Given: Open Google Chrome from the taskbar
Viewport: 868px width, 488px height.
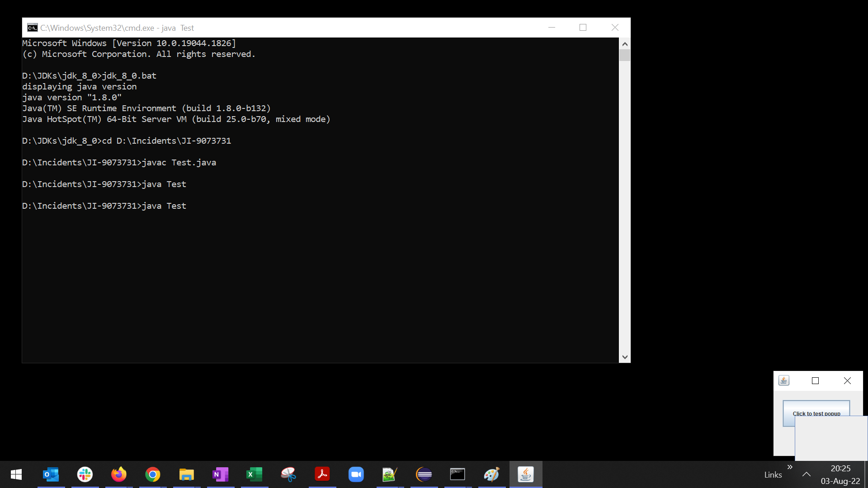Looking at the screenshot, I should pyautogui.click(x=152, y=474).
